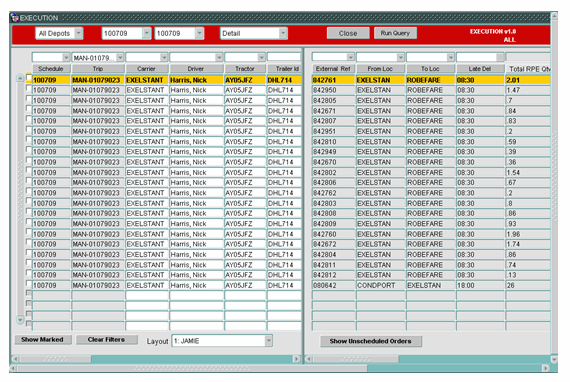This screenshot has height=382, width=570.
Task: Tick the checkbox of the last filled trip row
Action: 29,283
